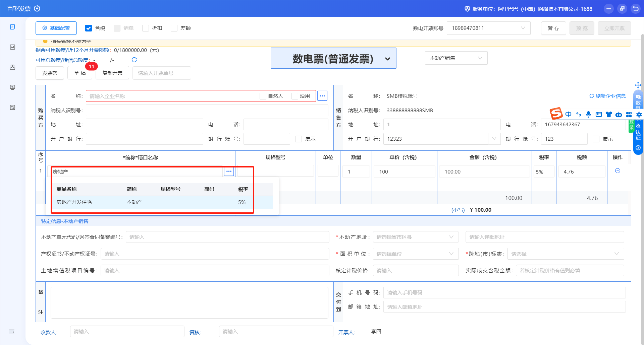Open the chart statistics icon in left sidebar
The image size is (644, 345).
click(x=12, y=47)
